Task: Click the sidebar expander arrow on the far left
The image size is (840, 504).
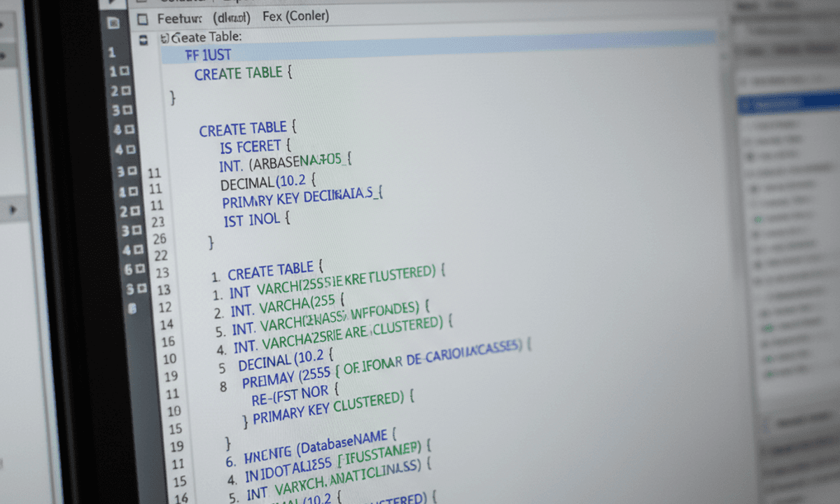Action: click(14, 210)
